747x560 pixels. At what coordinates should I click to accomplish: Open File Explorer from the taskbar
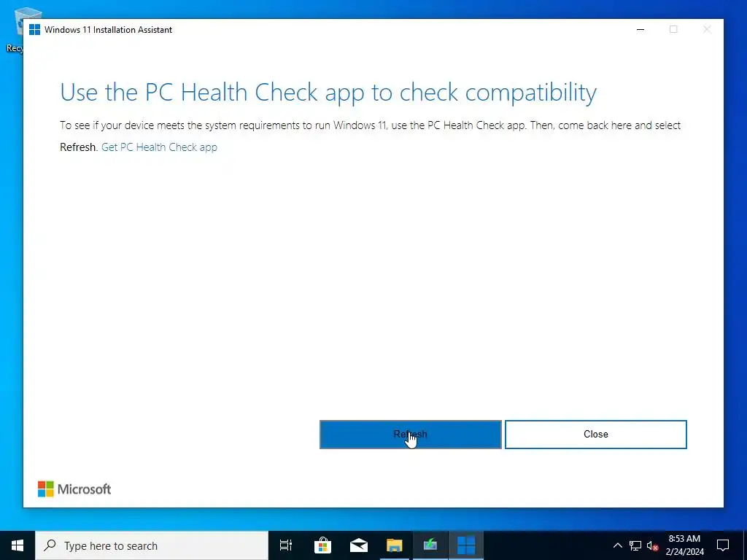(x=395, y=545)
